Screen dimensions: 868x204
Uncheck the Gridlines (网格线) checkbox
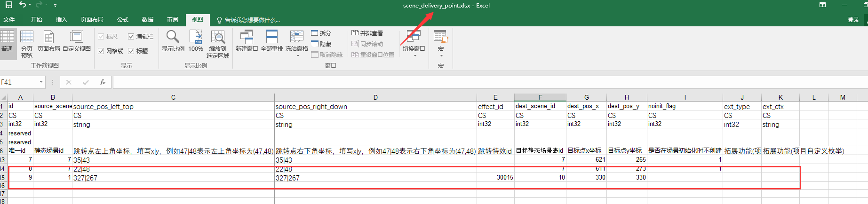click(101, 51)
